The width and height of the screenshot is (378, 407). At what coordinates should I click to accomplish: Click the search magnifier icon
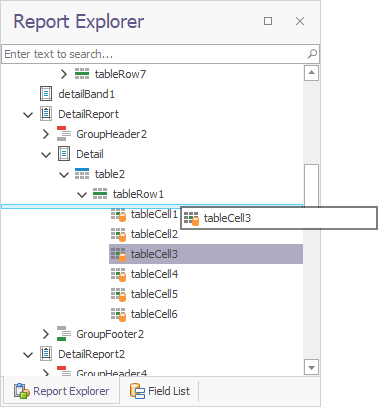click(312, 54)
